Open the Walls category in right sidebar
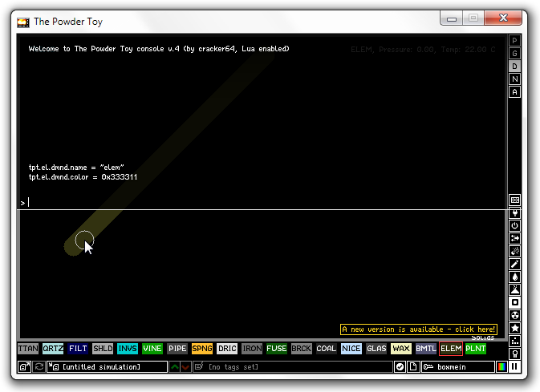 coord(515,200)
